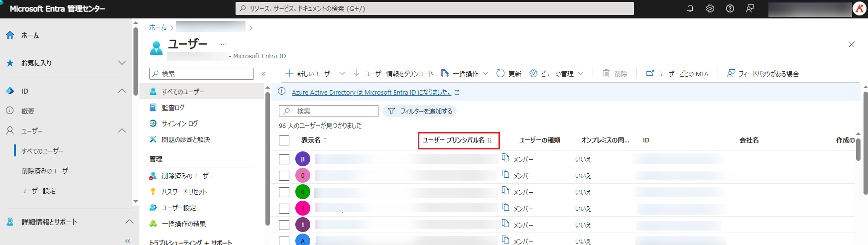The height and width of the screenshot is (245, 868).
Task: Focus the resource menu 検索 box
Action: pyautogui.click(x=202, y=74)
